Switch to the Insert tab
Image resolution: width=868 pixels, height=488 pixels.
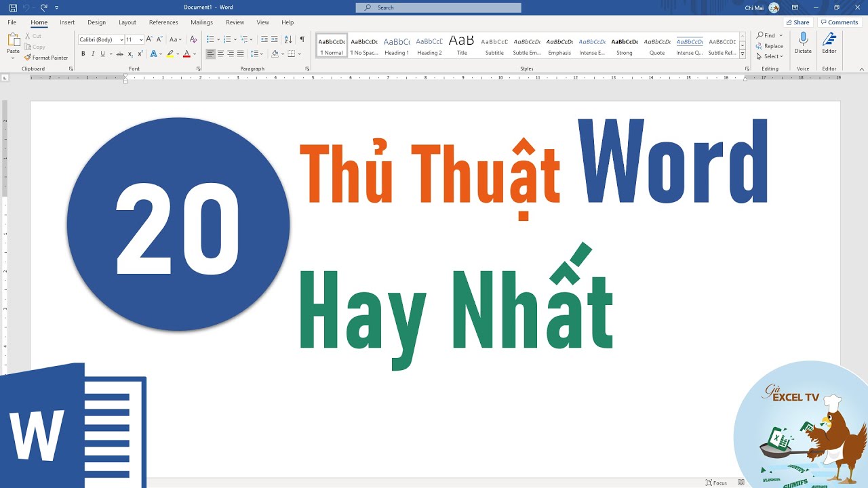pyautogui.click(x=67, y=22)
